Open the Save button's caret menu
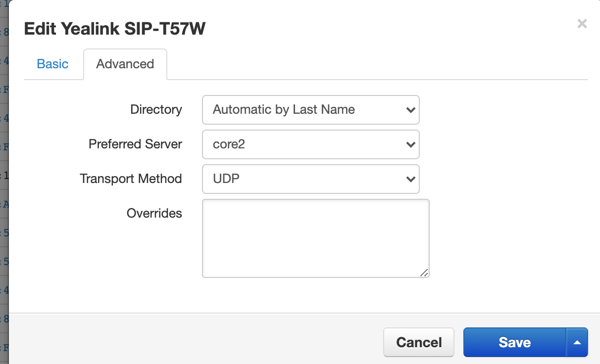 [x=577, y=342]
